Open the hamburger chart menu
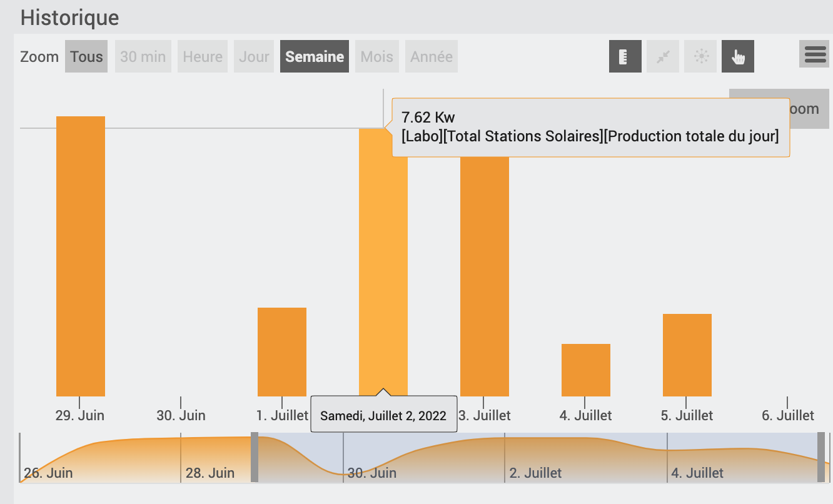The width and height of the screenshot is (833, 504). (815, 54)
